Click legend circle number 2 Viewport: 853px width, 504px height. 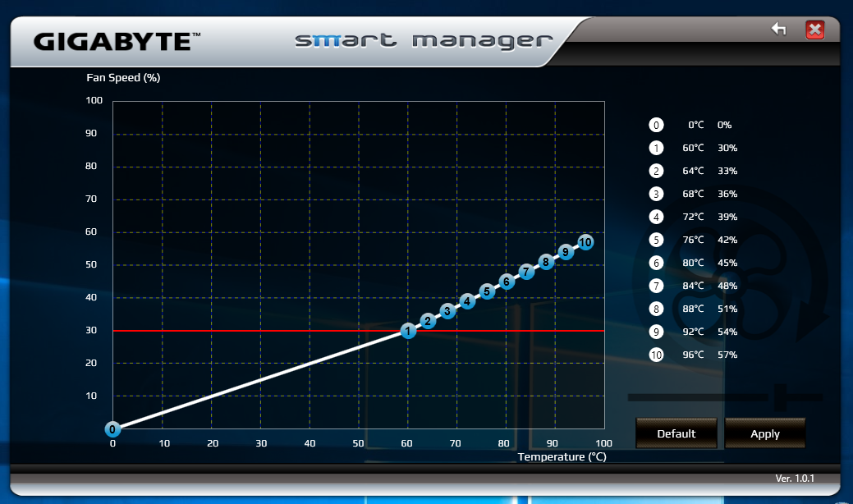tap(656, 171)
